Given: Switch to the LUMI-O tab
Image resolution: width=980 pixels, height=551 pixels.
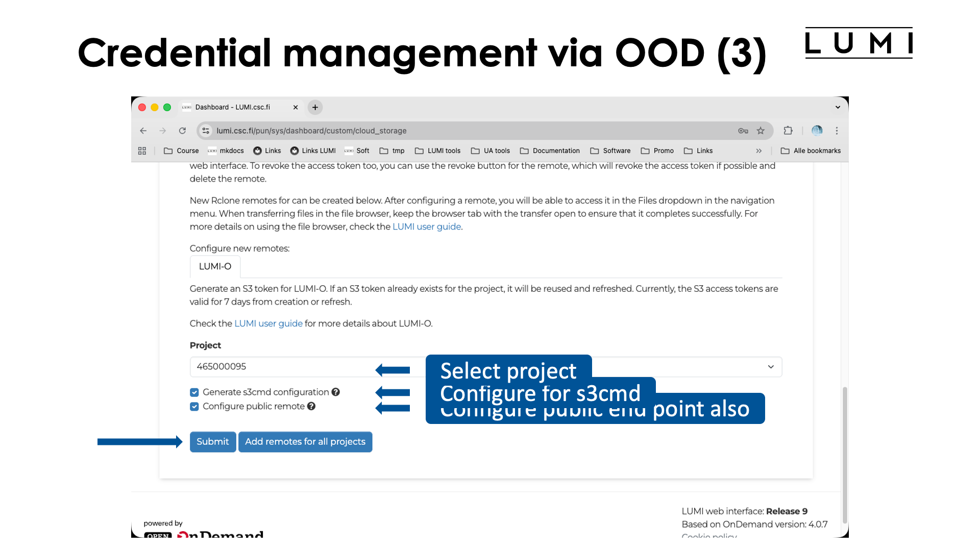Looking at the screenshot, I should 214,266.
